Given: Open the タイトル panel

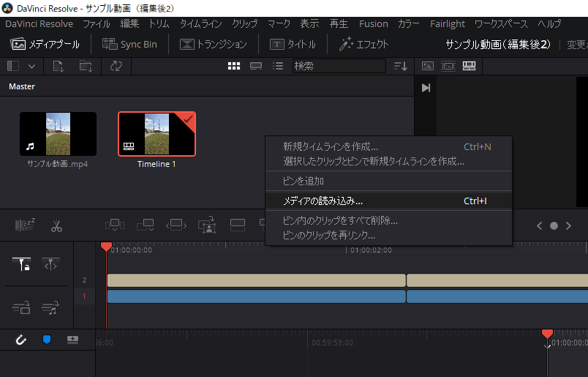Looking at the screenshot, I should [x=293, y=45].
